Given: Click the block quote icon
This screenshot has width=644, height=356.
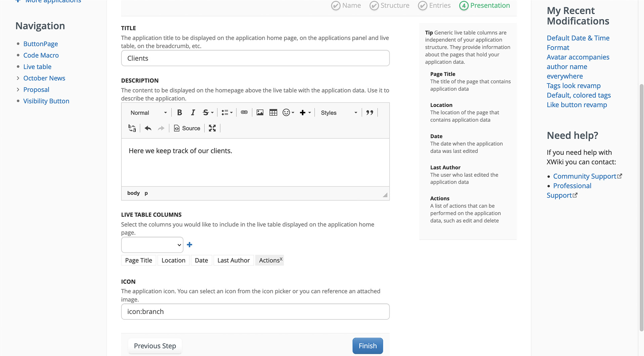Looking at the screenshot, I should (370, 113).
